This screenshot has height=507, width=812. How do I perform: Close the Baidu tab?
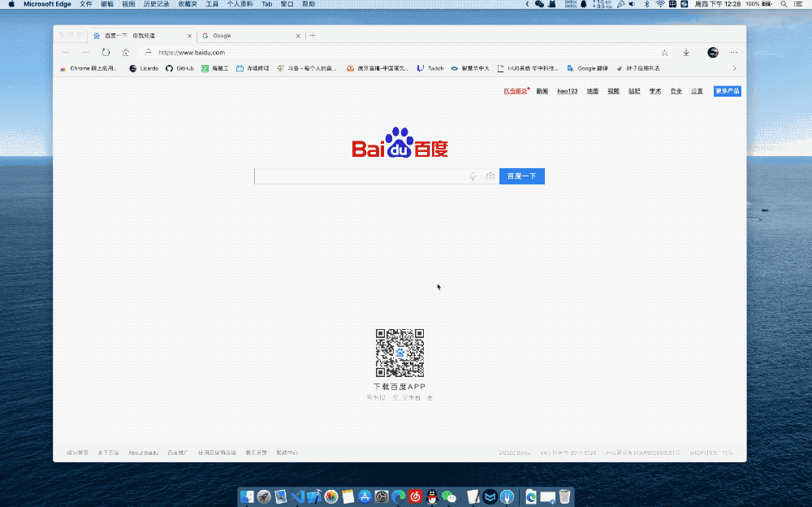tap(189, 36)
